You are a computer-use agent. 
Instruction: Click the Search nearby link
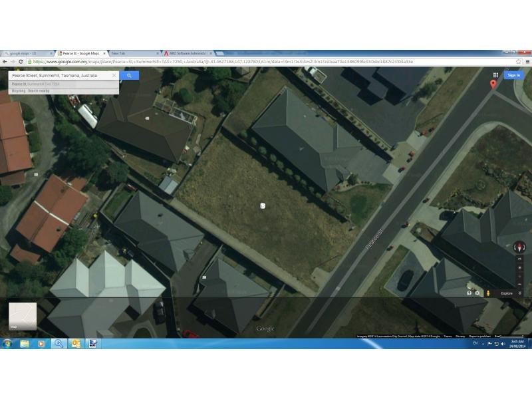39,91
